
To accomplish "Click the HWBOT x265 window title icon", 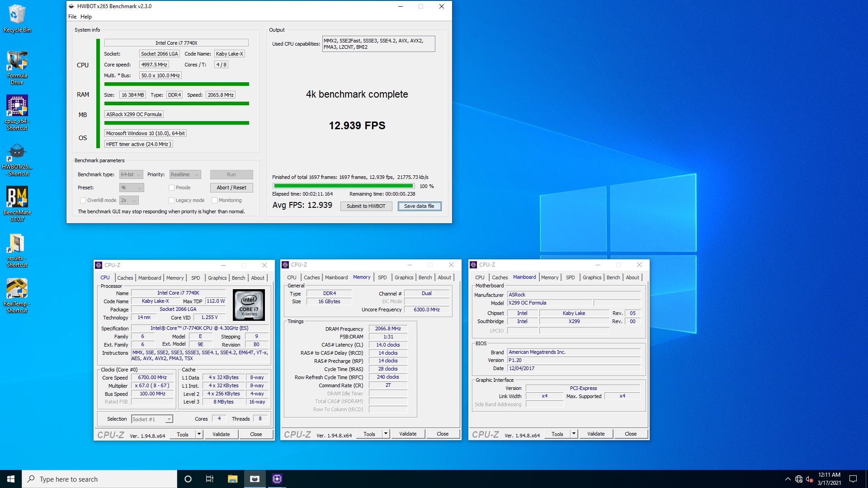I will click(71, 6).
